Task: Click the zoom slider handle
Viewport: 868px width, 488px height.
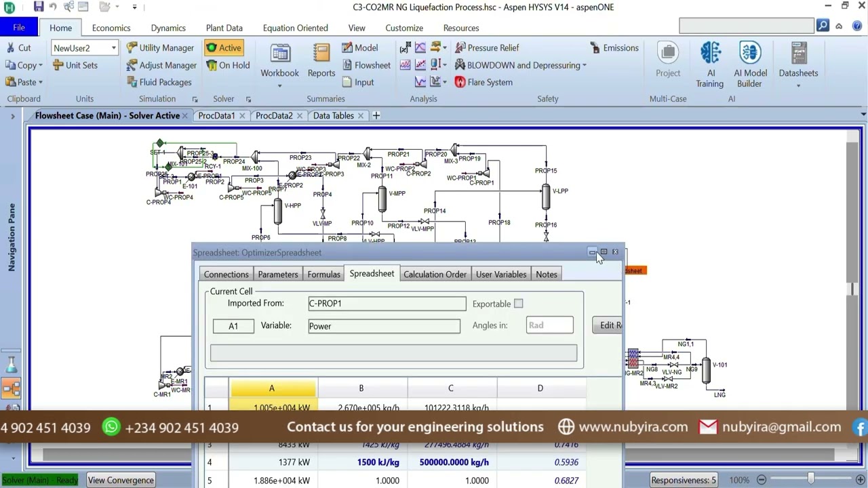Action: pos(810,480)
